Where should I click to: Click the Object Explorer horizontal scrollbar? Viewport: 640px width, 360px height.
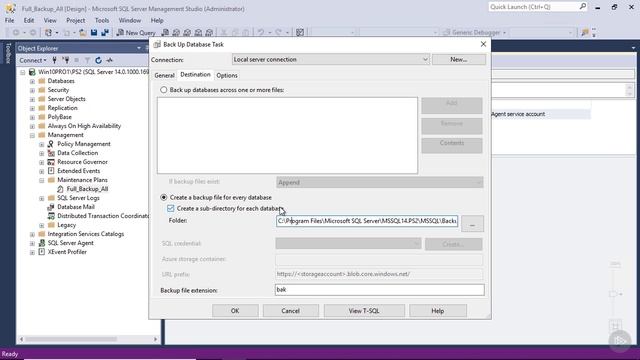tap(89, 339)
